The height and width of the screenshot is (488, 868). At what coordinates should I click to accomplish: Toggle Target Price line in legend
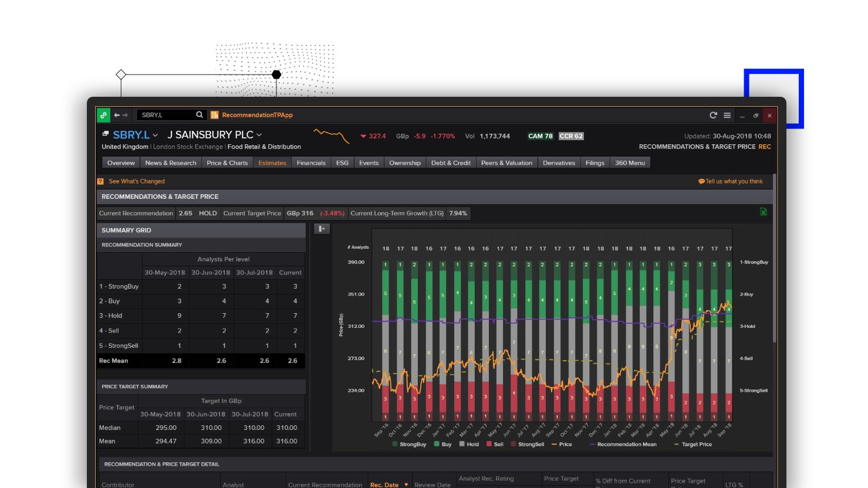693,444
